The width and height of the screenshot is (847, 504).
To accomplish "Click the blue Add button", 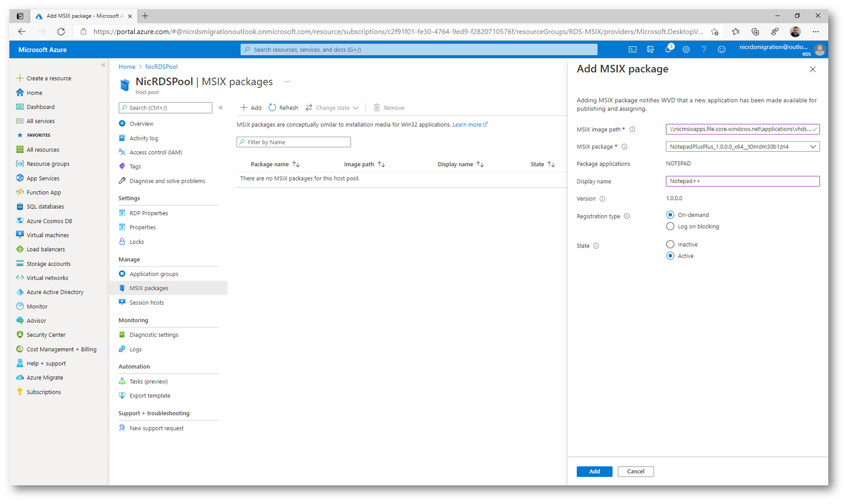I will pos(594,471).
